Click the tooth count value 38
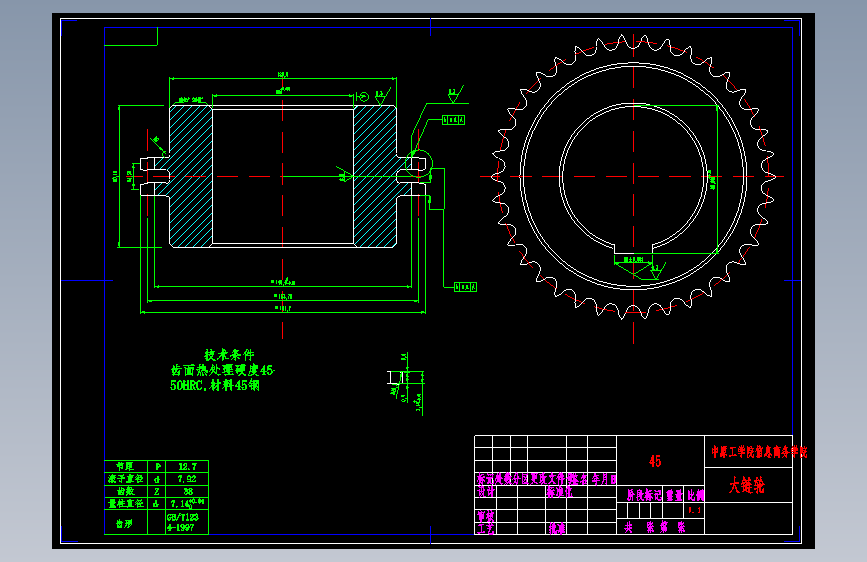This screenshot has width=867, height=562. [187, 491]
